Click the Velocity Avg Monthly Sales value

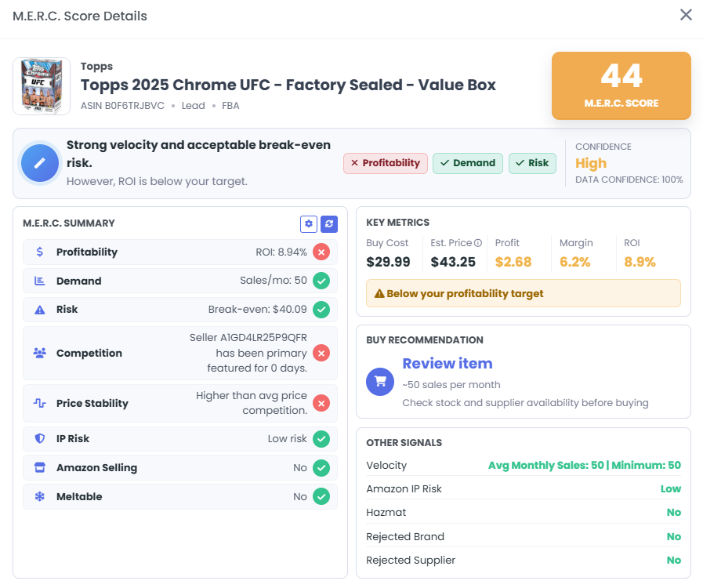[x=585, y=465]
